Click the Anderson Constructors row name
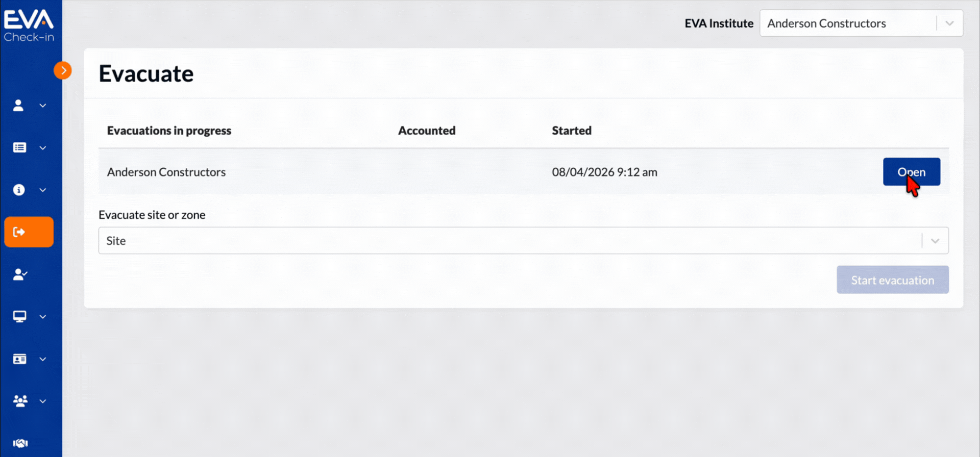Screen dimensions: 980x457 166,172
